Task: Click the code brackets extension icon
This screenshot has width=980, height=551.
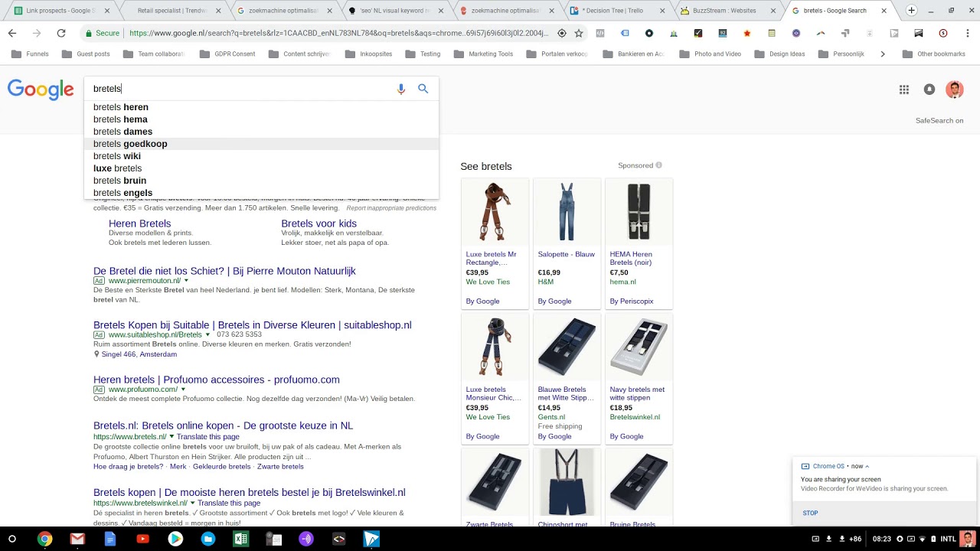Action: point(600,33)
